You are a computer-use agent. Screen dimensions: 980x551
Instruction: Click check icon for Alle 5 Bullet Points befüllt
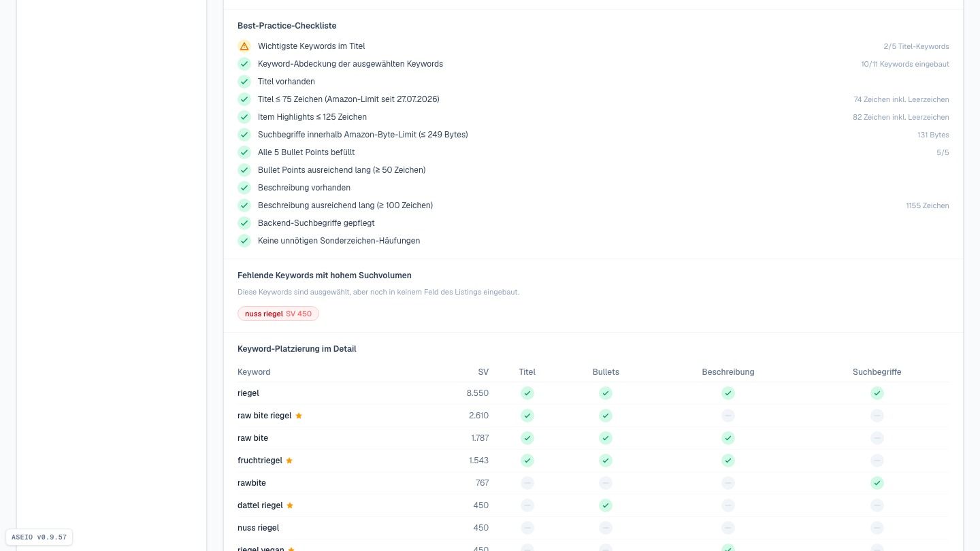coord(244,152)
